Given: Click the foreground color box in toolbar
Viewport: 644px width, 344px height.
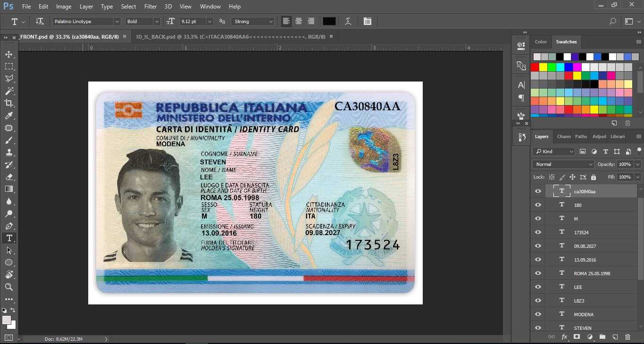Looking at the screenshot, I should (x=6, y=320).
